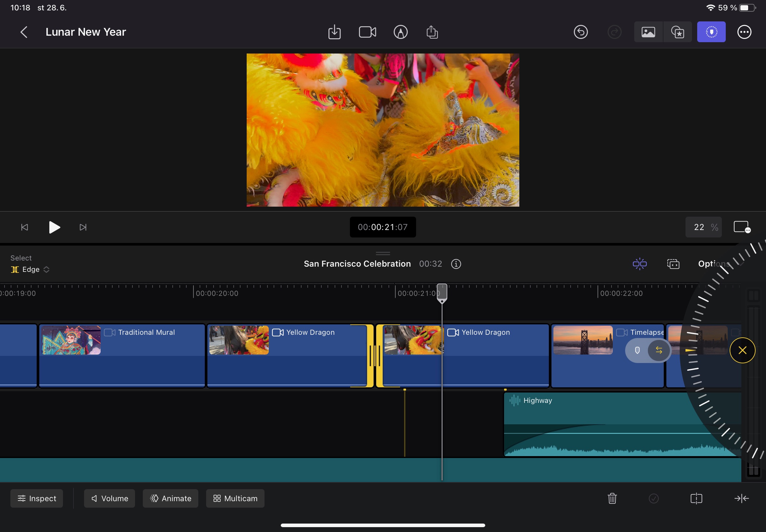Image resolution: width=766 pixels, height=532 pixels.
Task: Tap the voiceover (A circle) icon
Action: tap(400, 32)
